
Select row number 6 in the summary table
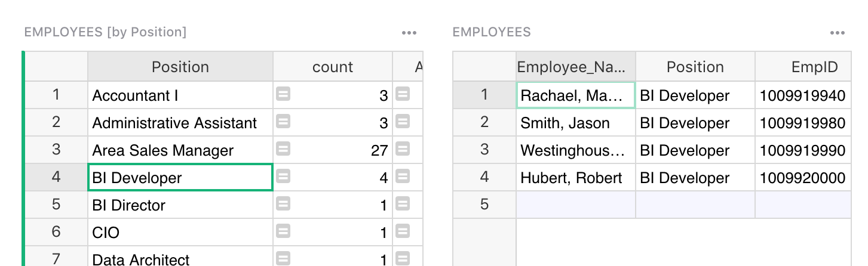(56, 232)
